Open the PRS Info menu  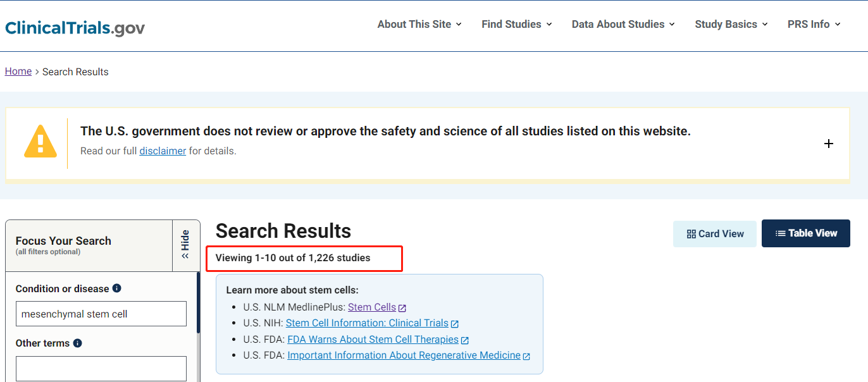[814, 24]
